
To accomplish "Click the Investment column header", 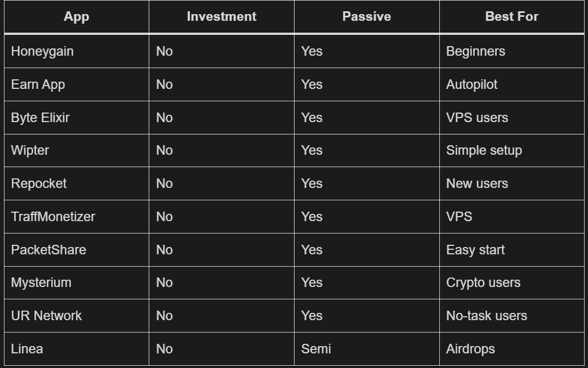I will tap(221, 17).
